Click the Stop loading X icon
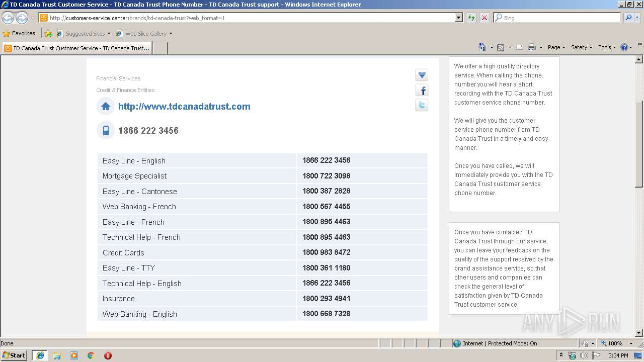 484,18
